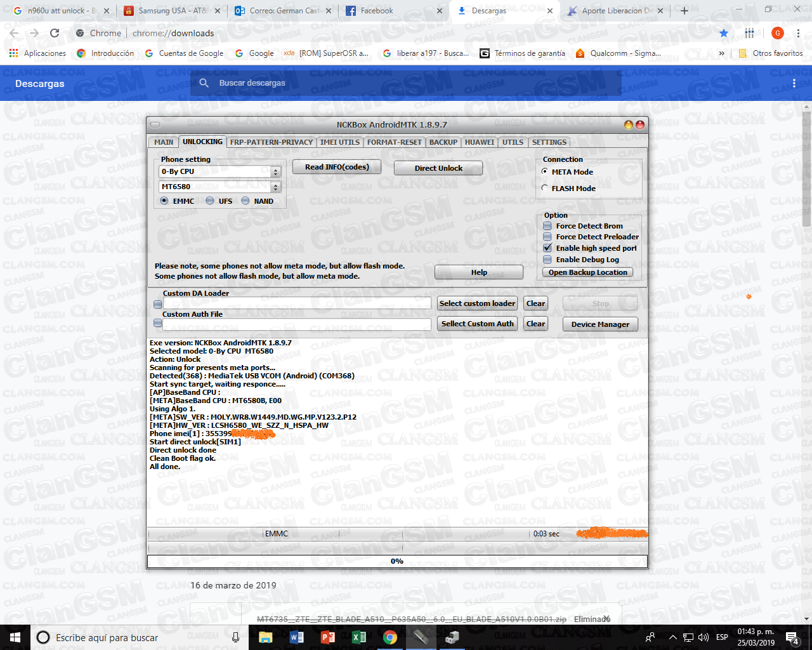812x650 pixels.
Task: Open the action center notifications icon
Action: tap(792, 637)
